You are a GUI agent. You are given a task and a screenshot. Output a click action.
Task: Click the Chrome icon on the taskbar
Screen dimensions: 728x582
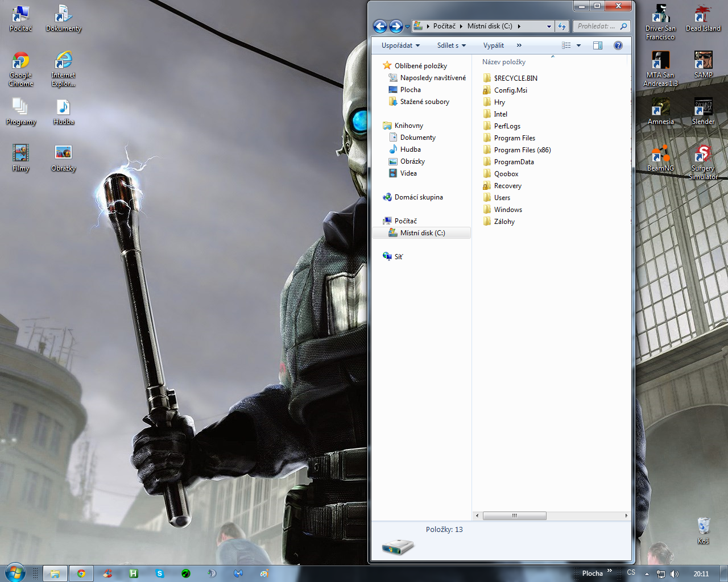tap(81, 573)
